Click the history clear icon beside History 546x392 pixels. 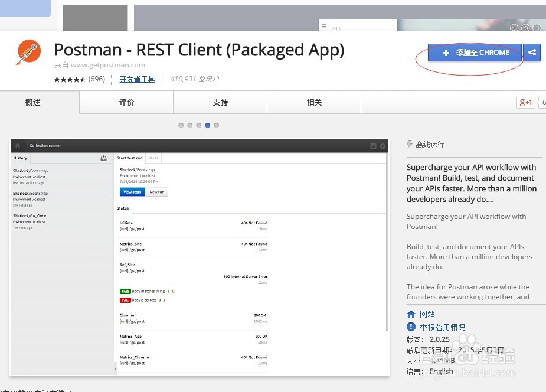pyautogui.click(x=103, y=158)
